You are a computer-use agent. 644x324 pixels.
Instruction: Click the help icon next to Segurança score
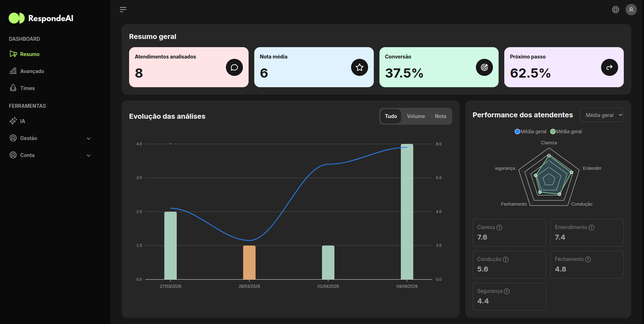(x=507, y=291)
